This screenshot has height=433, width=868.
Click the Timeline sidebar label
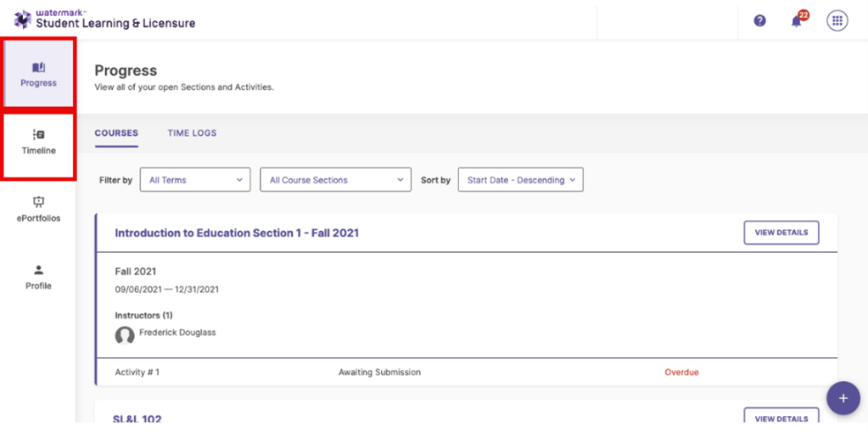point(38,150)
